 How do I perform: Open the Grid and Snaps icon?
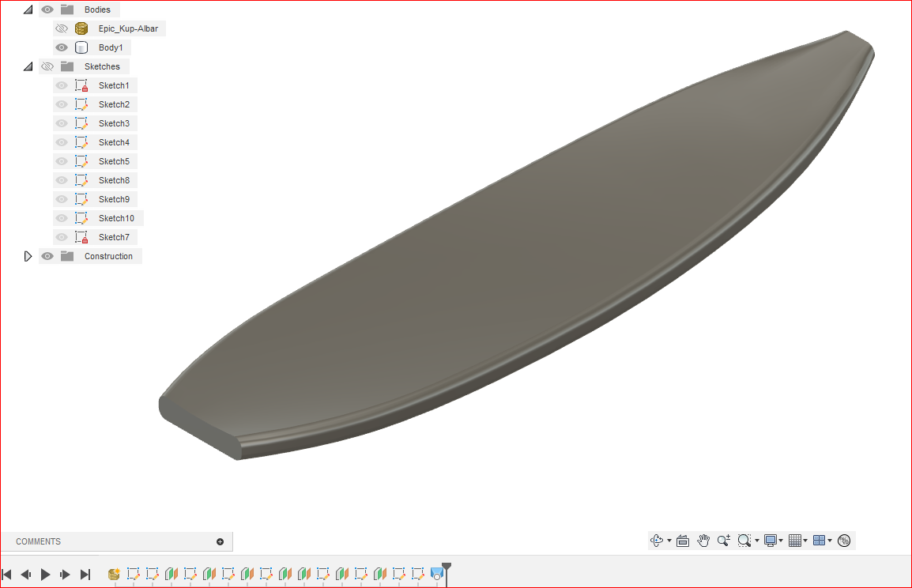[796, 540]
